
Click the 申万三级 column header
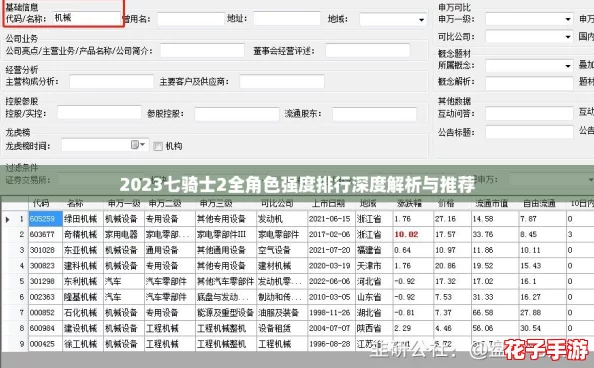tap(216, 203)
